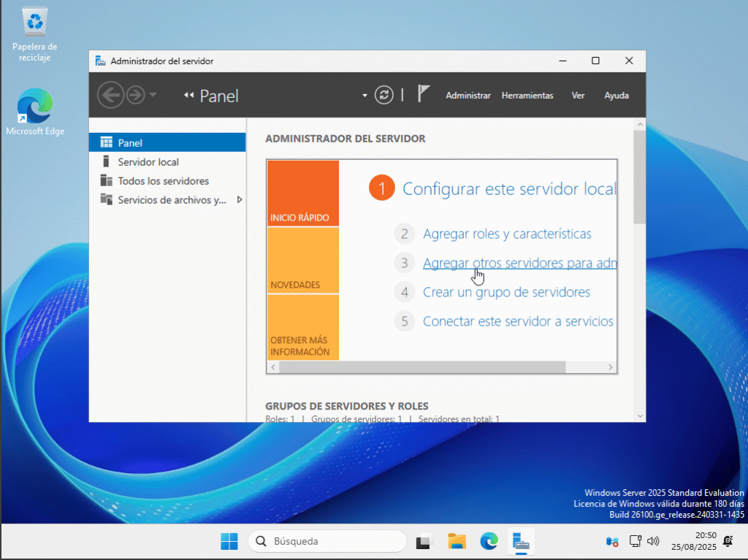Click Conectar este servidor a servicios link
The width and height of the screenshot is (748, 560).
(518, 321)
